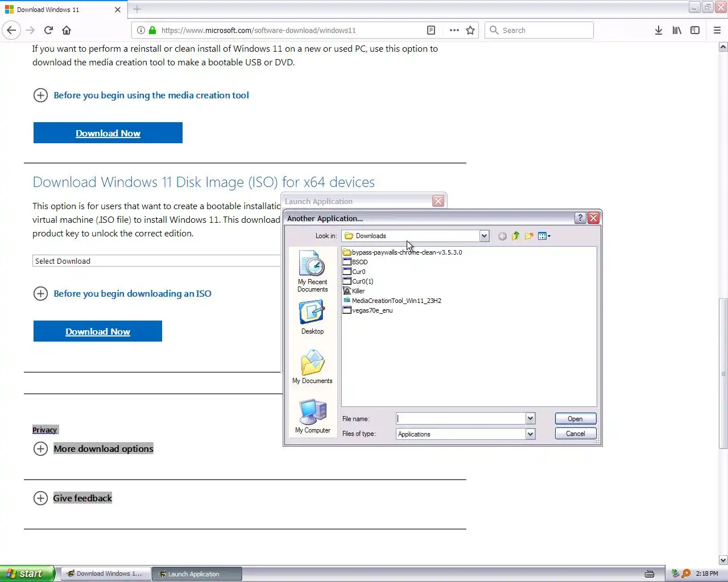Select the bypass-paywalls-chrome-clean-v3.5.3.0 folder
Screen dimensions: 728x582
pos(403,252)
